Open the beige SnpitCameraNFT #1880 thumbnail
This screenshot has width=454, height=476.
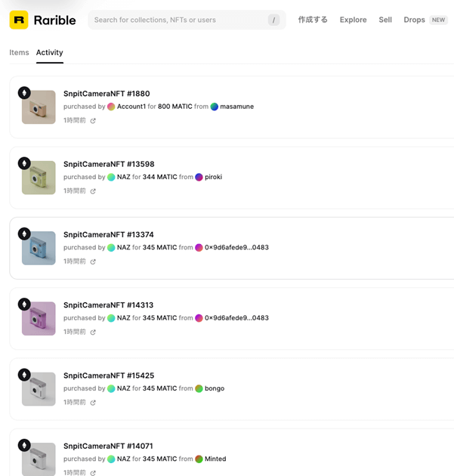(x=39, y=107)
